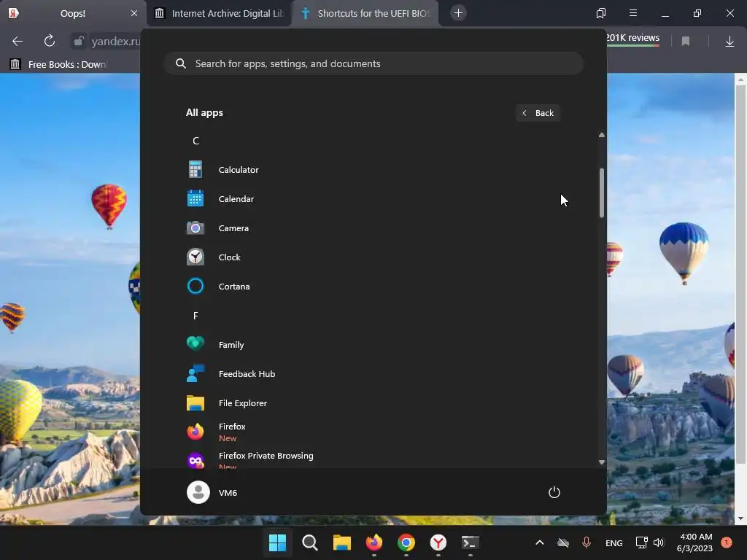Screen dimensions: 747x560
Task: Switch to Firefox on the taskbar
Action: pyautogui.click(x=374, y=542)
